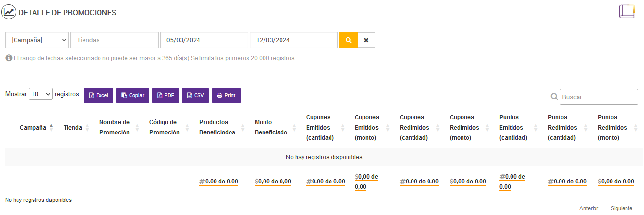Sort by Puntos Redimidos (monto) column
The width and height of the screenshot is (644, 215).
click(x=612, y=128)
